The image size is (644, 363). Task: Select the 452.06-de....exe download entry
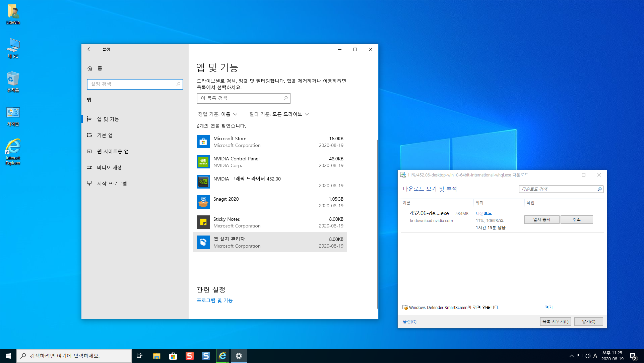coord(429,213)
